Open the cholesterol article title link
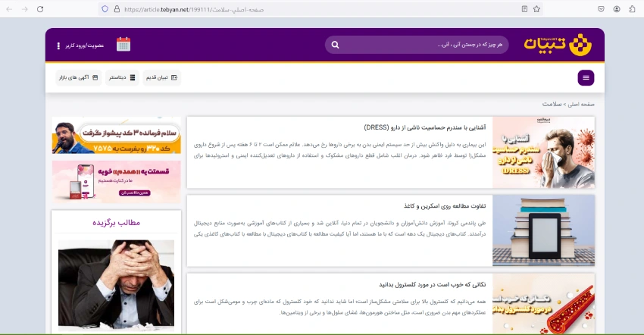This screenshot has width=644, height=335. pos(432,284)
